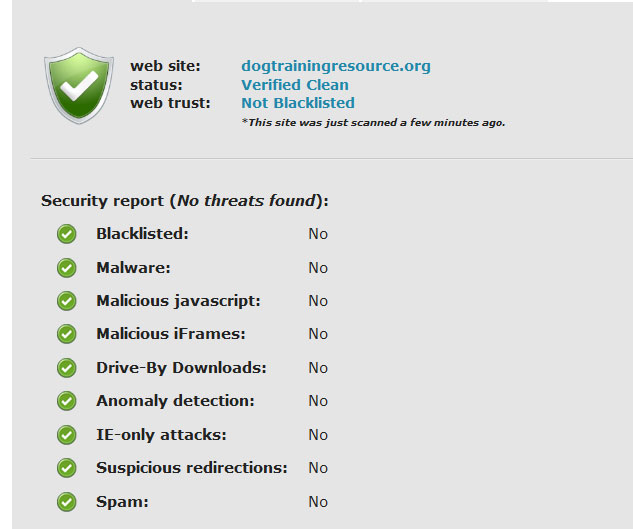Click the check icon beside Drive-By Downloads
Screen dimensions: 633x529
click(x=67, y=368)
